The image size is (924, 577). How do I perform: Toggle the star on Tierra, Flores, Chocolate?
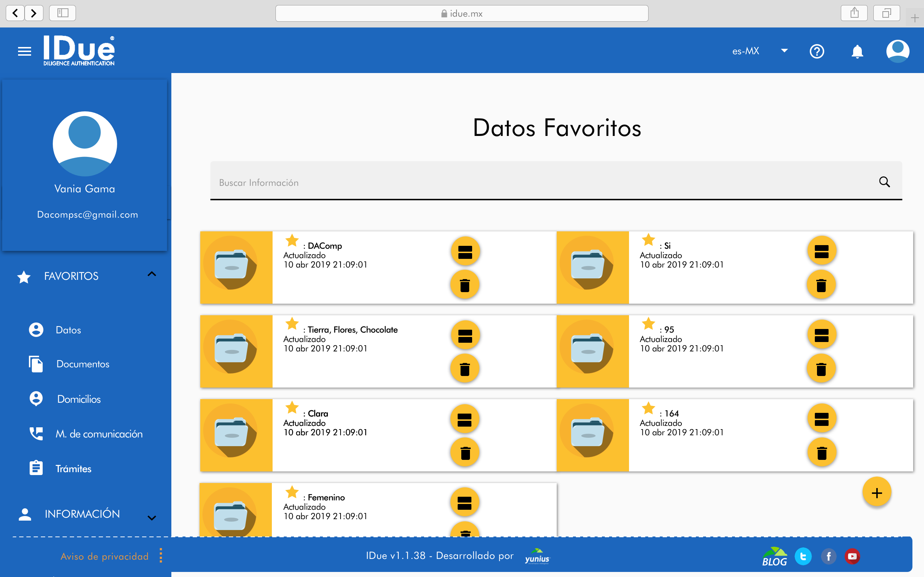292,324
